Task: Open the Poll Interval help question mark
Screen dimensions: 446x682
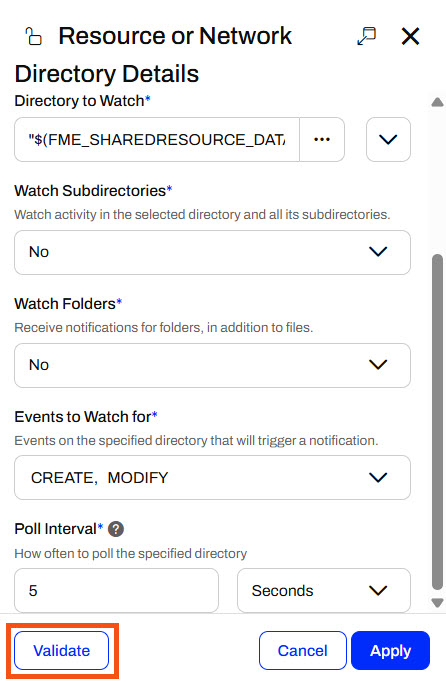Action: 116,529
